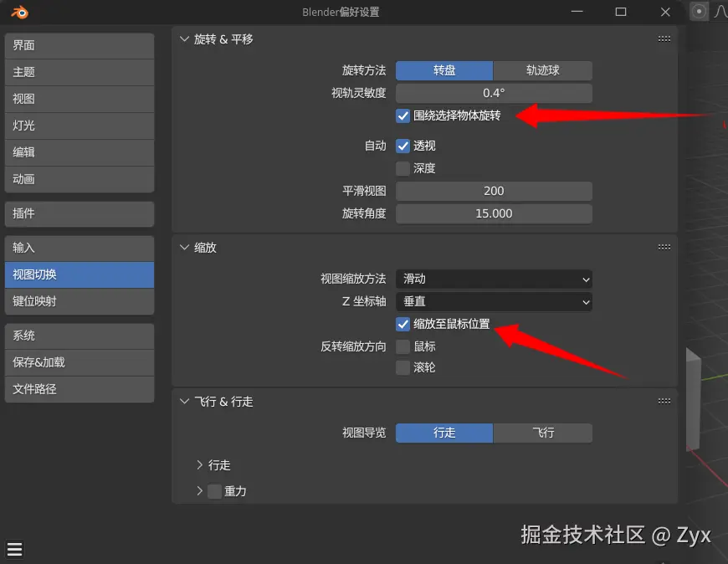Viewport: 728px width, 564px height.
Task: Select 转盘 rotation method
Action: coord(444,70)
